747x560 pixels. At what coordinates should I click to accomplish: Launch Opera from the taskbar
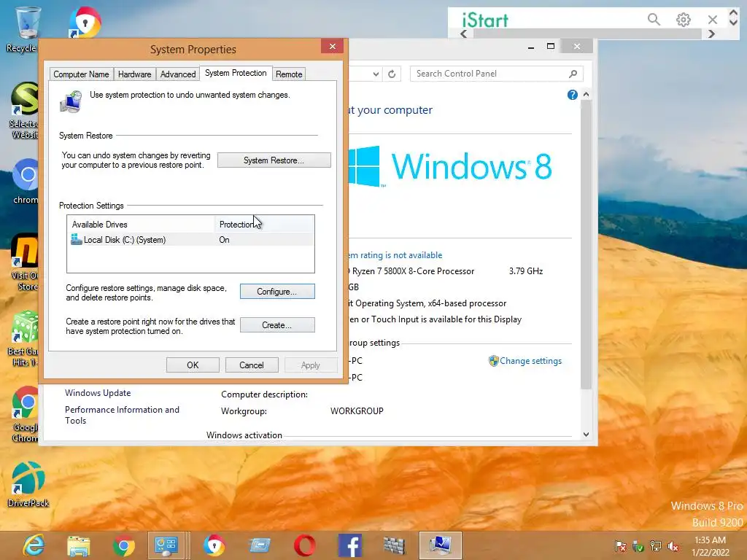tap(304, 545)
